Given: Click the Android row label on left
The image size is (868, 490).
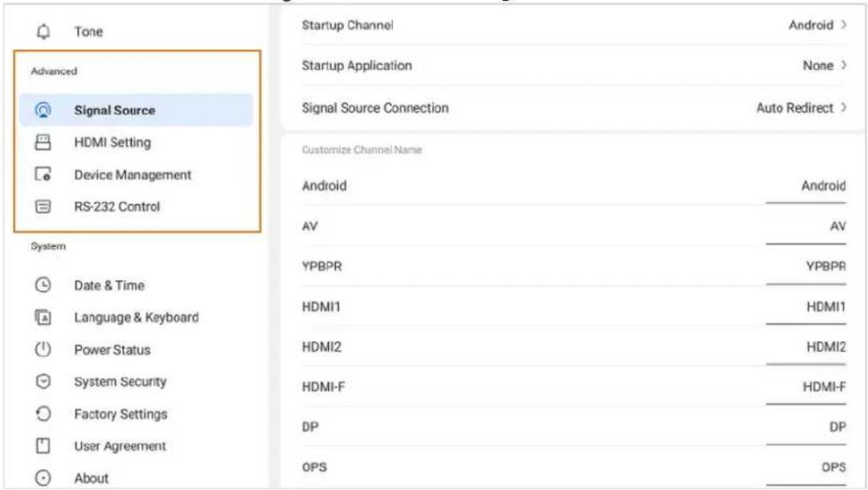Looking at the screenshot, I should coord(324,186).
